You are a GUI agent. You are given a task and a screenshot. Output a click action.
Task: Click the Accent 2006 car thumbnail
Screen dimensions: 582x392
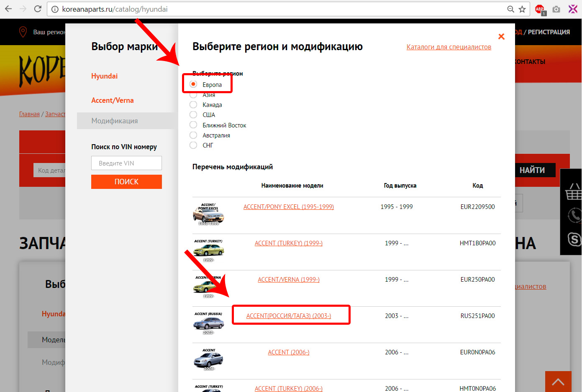coord(208,360)
